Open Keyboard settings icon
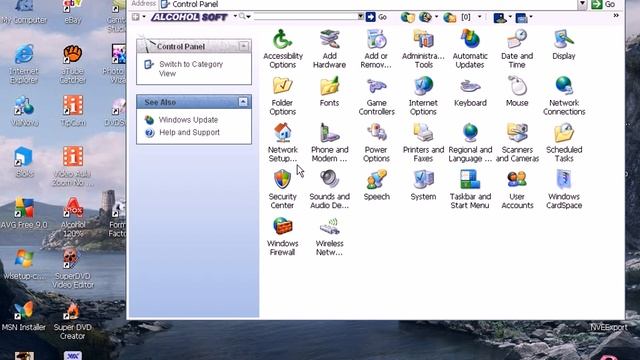The width and height of the screenshot is (640, 360). point(470,92)
